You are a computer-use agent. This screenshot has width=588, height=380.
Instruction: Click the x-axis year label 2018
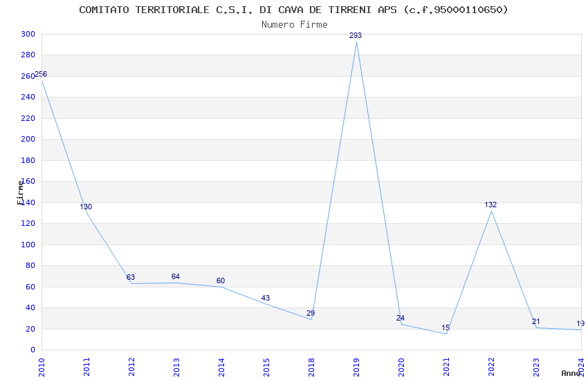[x=311, y=367]
